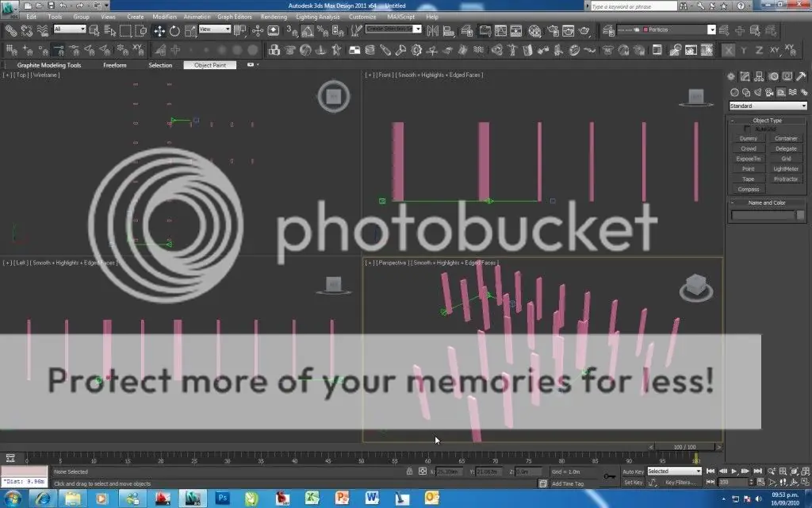Viewport: 812px width, 508px height.
Task: Click the Use Pivot Point Center icon
Action: tap(239, 31)
